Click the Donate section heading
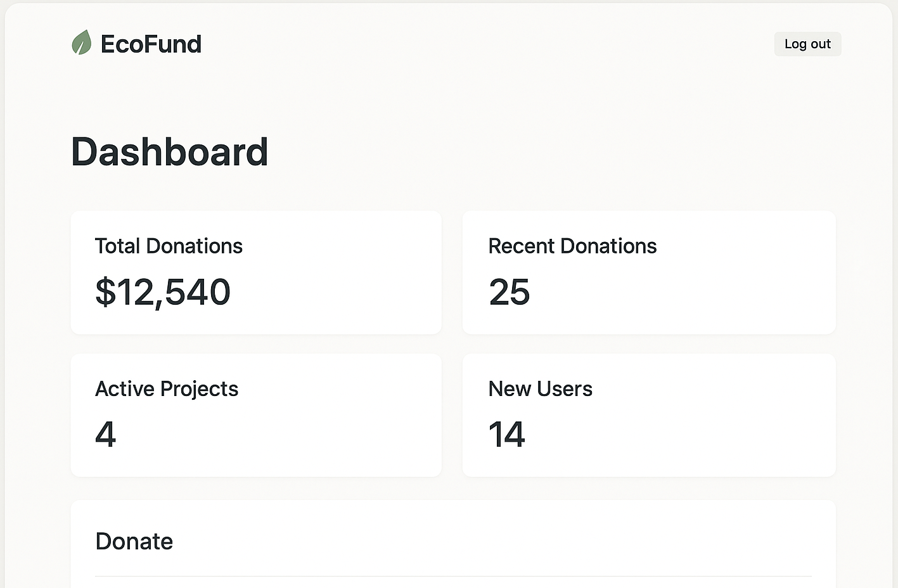The height and width of the screenshot is (588, 898). pos(134,541)
